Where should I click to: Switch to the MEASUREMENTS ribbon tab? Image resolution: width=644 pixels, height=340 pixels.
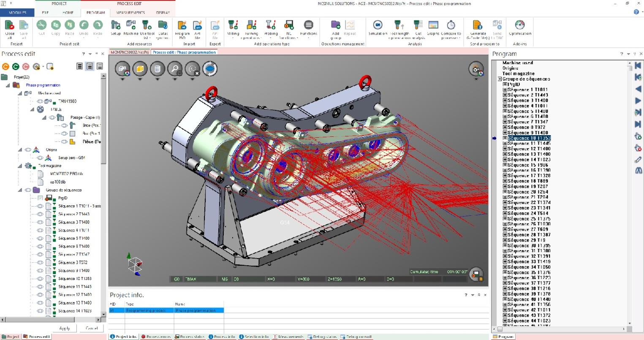pos(130,13)
